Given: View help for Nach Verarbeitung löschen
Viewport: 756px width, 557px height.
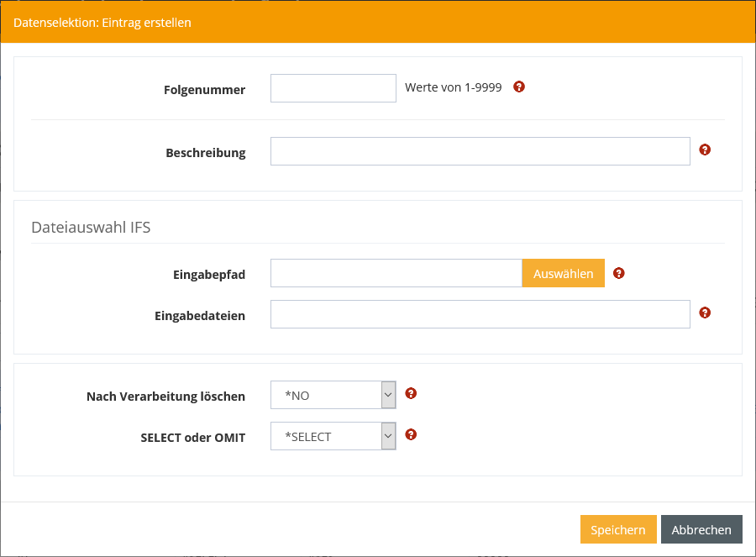Looking at the screenshot, I should 411,393.
